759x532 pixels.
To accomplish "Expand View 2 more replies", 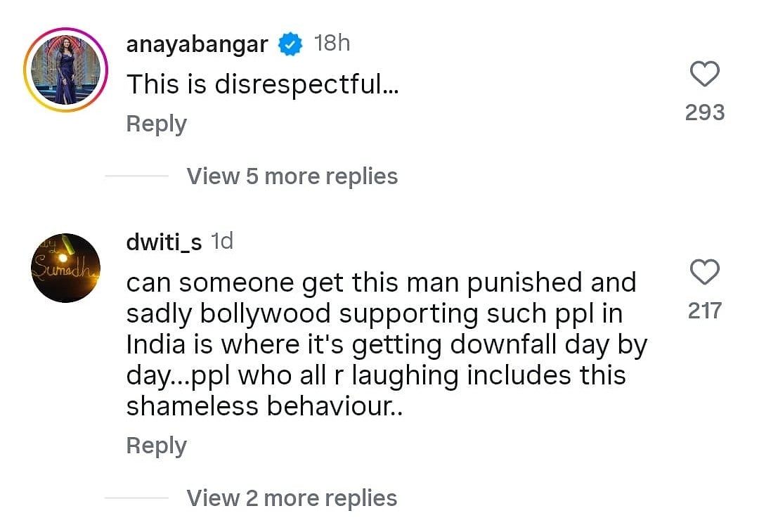I will (292, 498).
